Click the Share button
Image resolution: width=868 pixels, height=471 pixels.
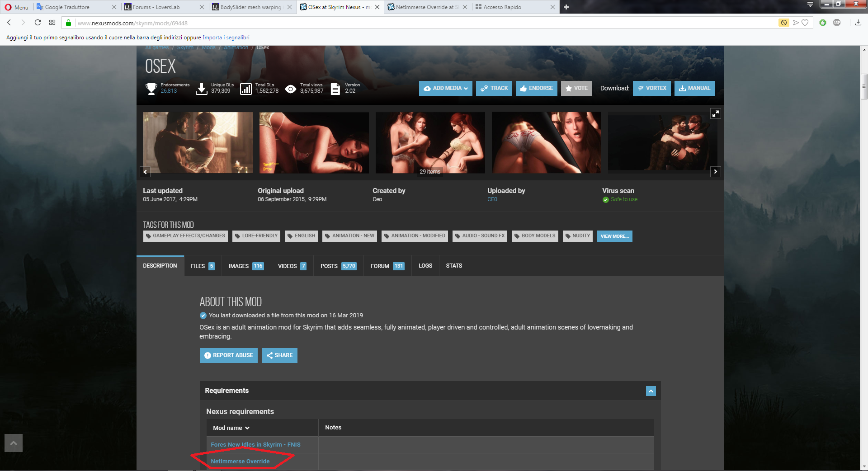coord(279,355)
